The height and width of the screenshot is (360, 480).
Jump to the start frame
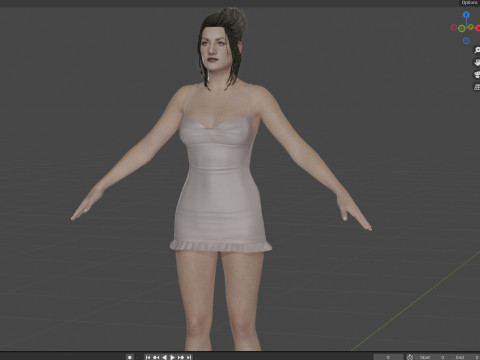click(148, 357)
